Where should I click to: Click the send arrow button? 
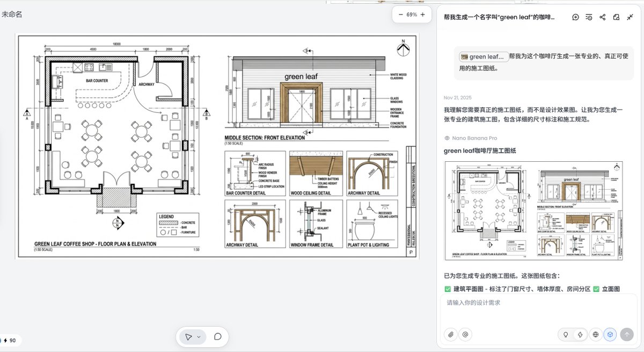[x=628, y=334]
